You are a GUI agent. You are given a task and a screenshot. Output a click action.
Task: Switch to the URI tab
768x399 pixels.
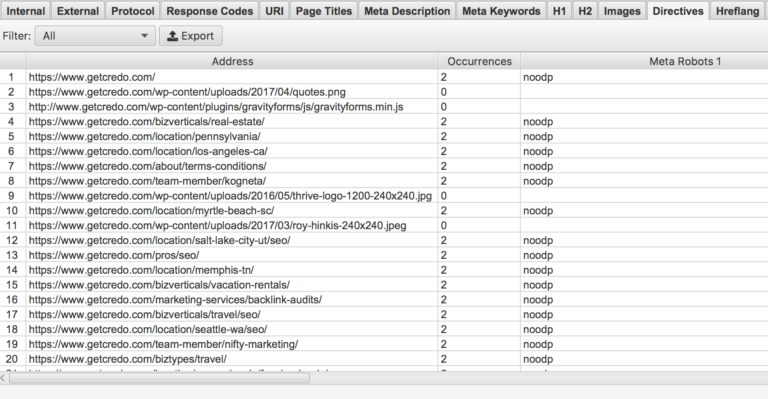tap(274, 11)
